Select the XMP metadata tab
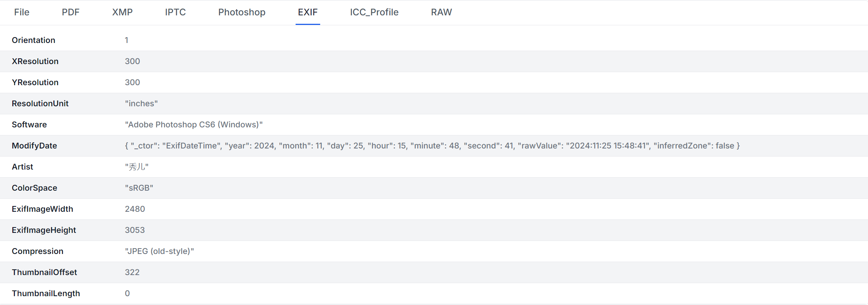 tap(122, 12)
